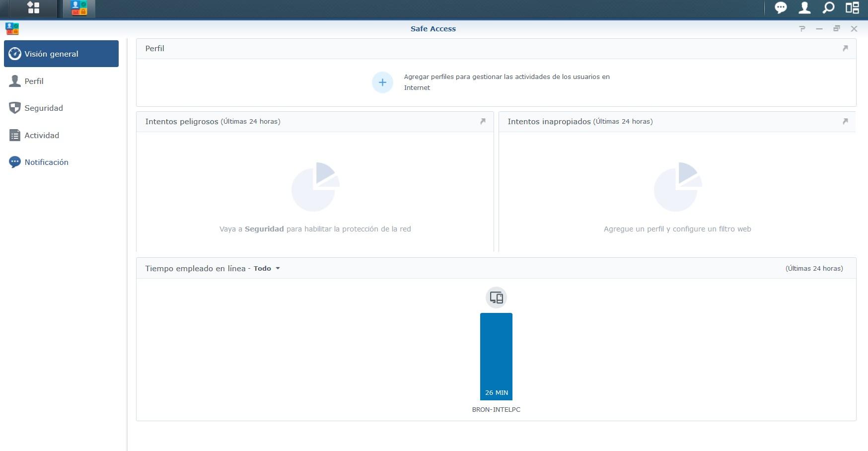The image size is (868, 451).
Task: Open the widgets panel icon
Action: (x=852, y=7)
